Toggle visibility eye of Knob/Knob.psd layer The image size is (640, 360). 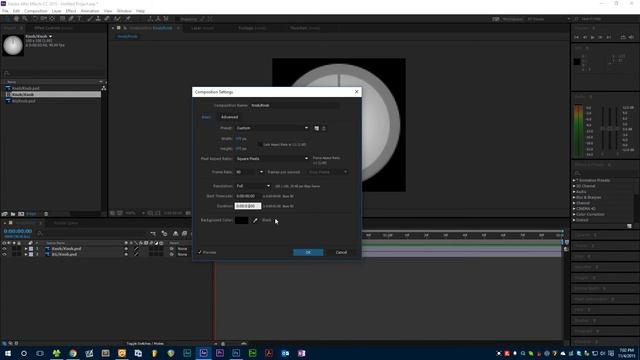[4, 249]
